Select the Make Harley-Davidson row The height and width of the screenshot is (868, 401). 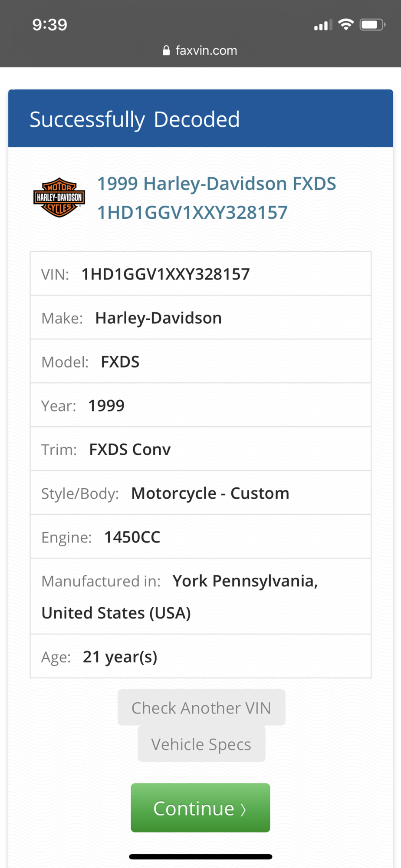pyautogui.click(x=200, y=318)
